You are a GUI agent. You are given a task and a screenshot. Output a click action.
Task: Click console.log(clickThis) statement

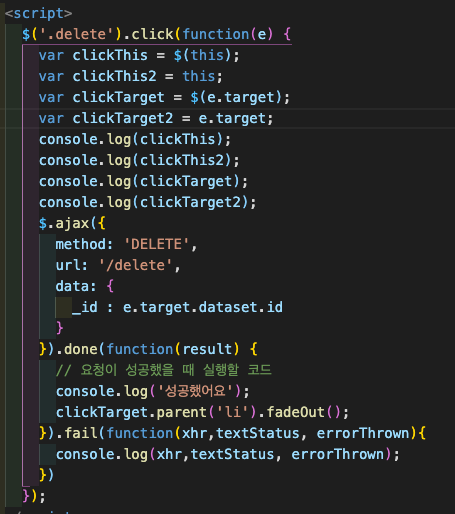[x=135, y=139]
